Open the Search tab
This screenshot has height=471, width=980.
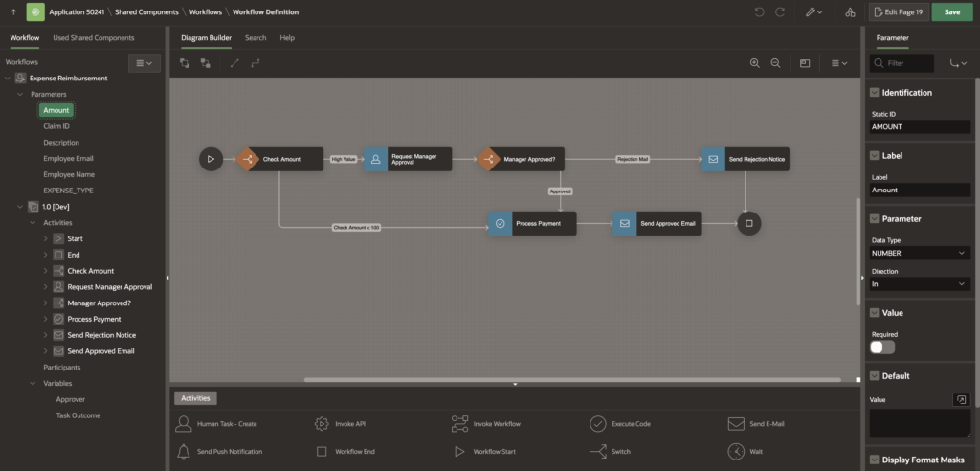pyautogui.click(x=256, y=38)
